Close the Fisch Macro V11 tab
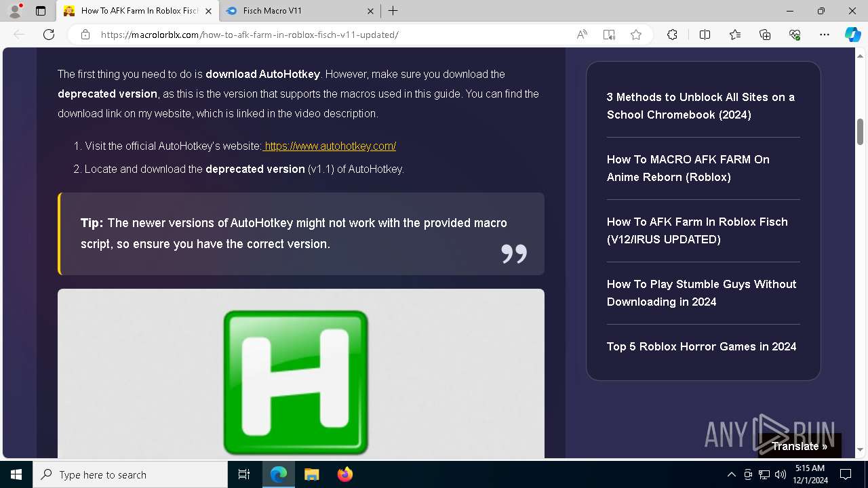Screen dimensions: 868x488 coord(370,11)
